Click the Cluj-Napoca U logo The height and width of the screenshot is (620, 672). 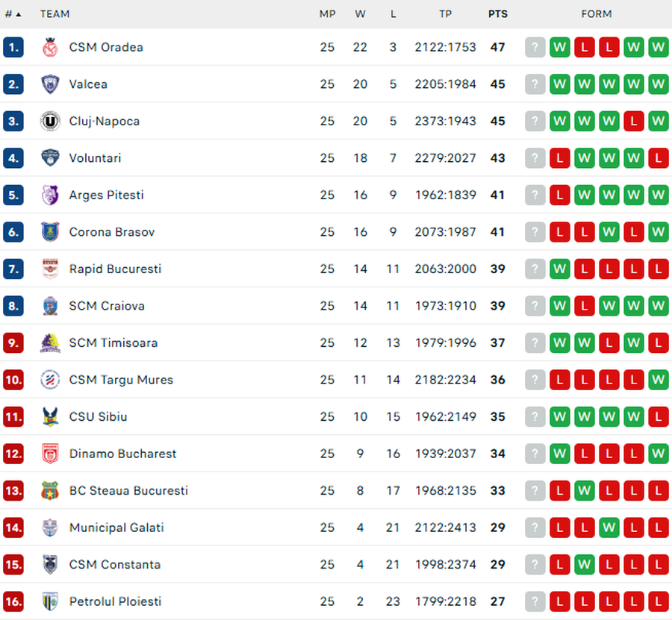[50, 121]
